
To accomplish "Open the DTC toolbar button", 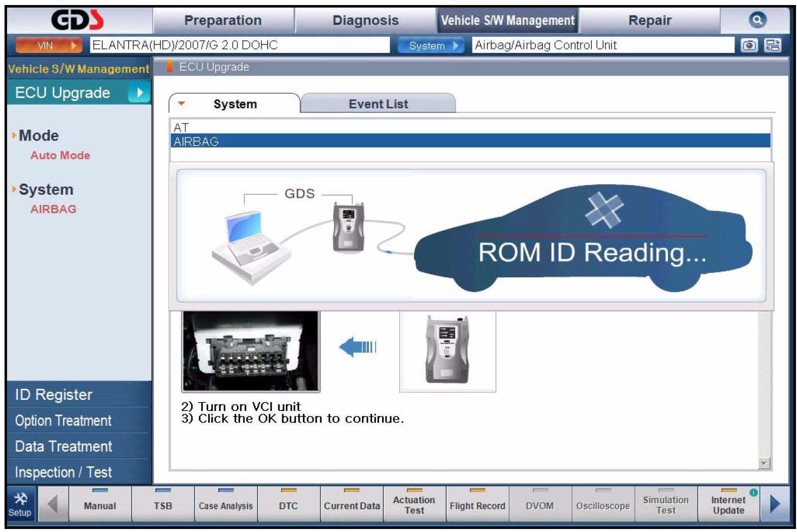I will pos(288,504).
